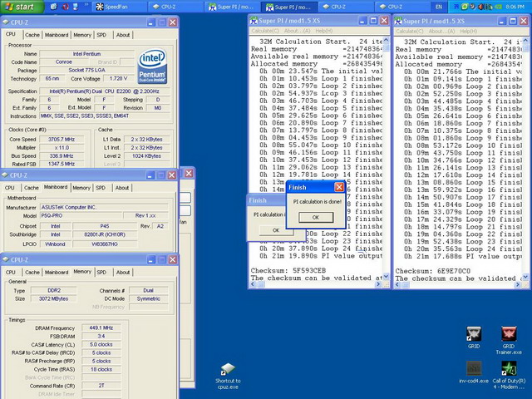The width and height of the screenshot is (532, 399).
Task: Click the Code Name field Conroe
Action: point(64,62)
